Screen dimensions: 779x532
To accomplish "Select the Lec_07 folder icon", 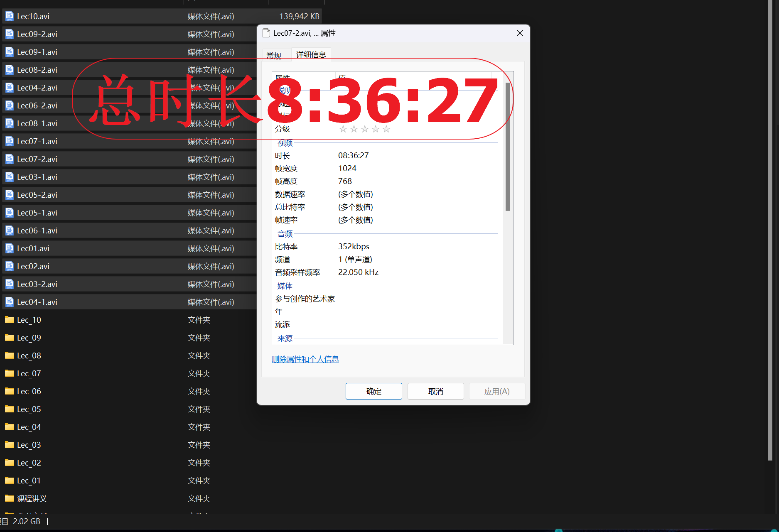I will tap(9, 373).
